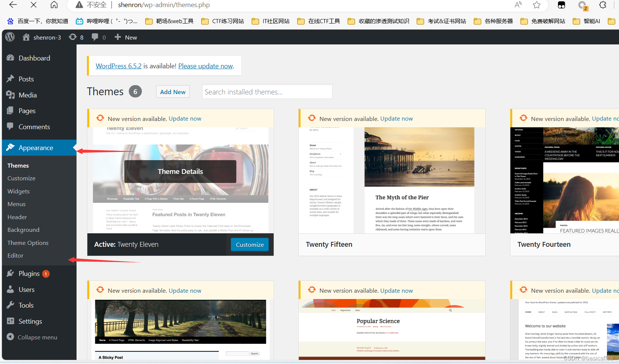Open Themes submenu item

click(18, 166)
